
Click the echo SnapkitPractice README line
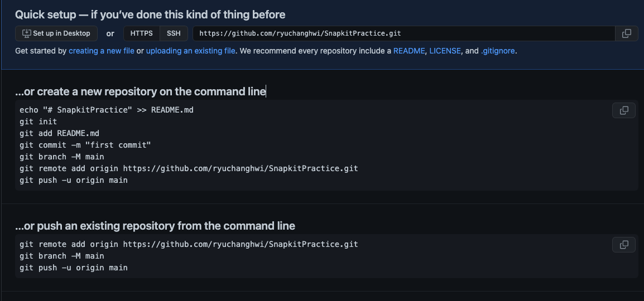click(107, 110)
